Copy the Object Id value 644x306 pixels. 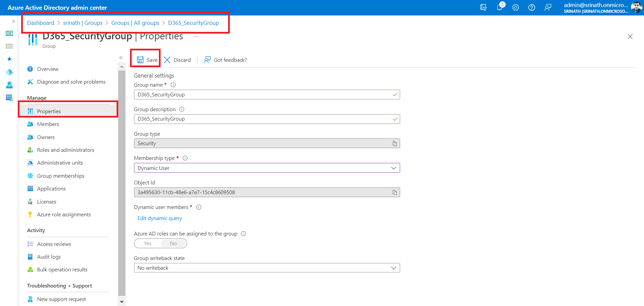coord(395,192)
